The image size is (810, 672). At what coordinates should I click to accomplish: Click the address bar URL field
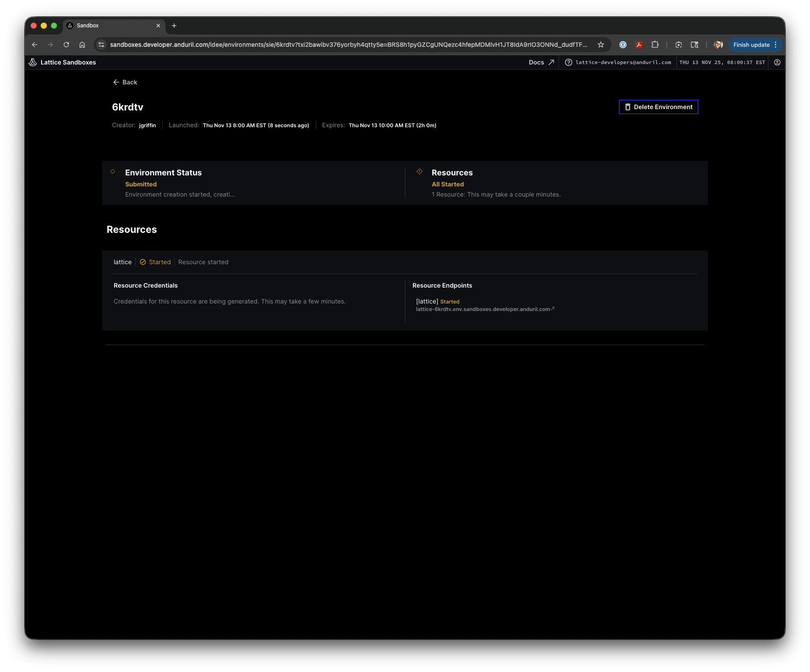click(348, 45)
